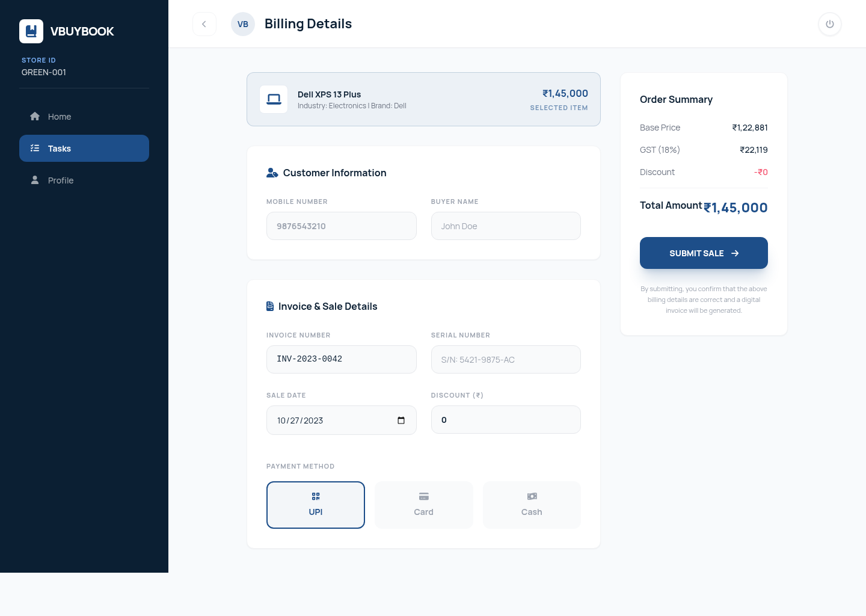Click the Base Price value ₹1,22,881
Image resolution: width=866 pixels, height=616 pixels.
(x=749, y=128)
